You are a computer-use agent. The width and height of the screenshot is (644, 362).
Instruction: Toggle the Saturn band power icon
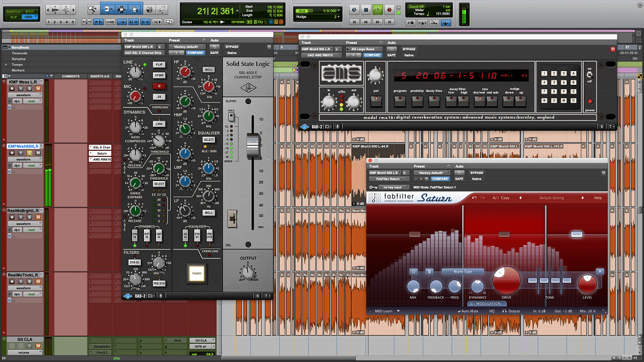414,271
